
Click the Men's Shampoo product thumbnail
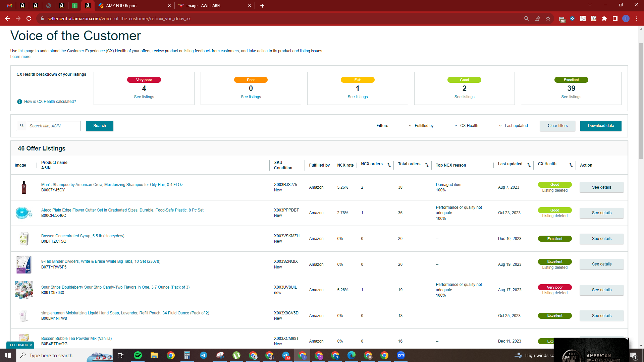coord(24,187)
